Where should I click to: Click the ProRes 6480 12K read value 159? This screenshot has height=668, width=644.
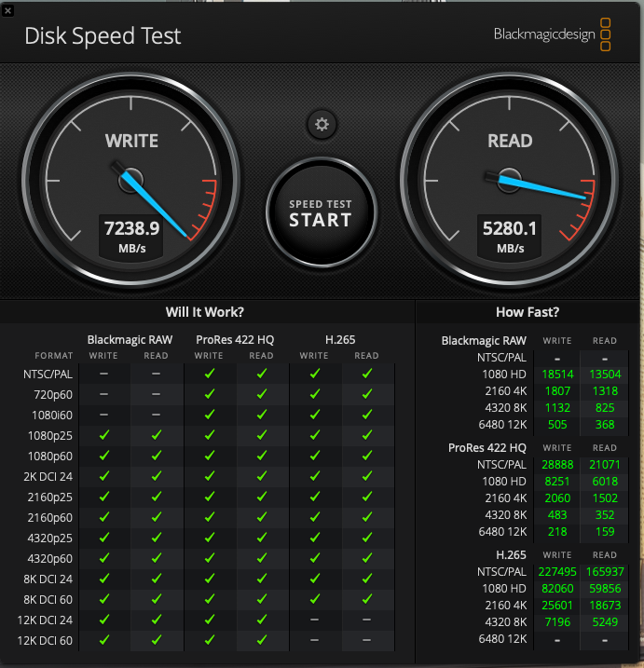605,532
